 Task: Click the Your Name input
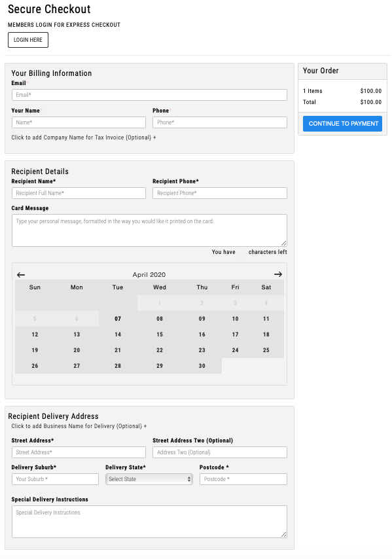[x=79, y=122]
